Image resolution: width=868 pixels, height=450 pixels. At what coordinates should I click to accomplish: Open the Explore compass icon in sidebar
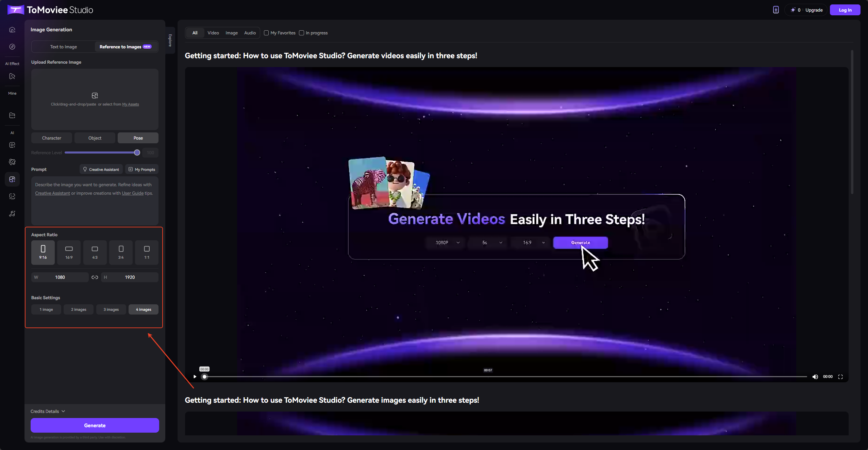12,47
